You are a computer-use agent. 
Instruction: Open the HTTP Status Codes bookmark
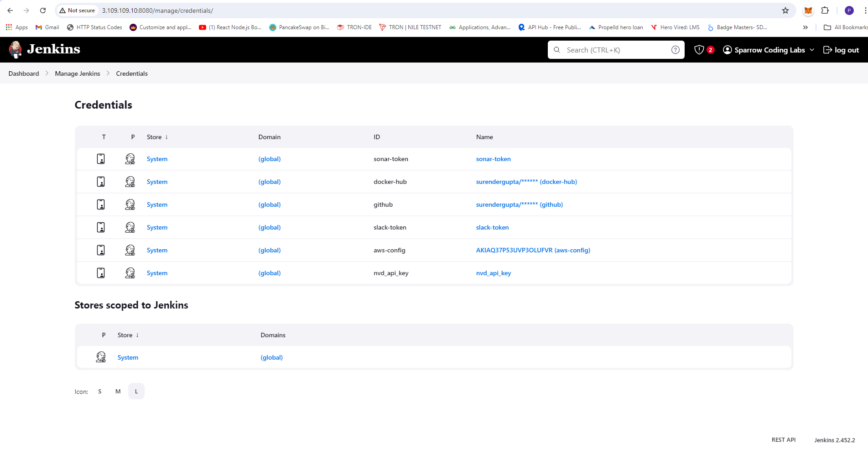pyautogui.click(x=94, y=27)
